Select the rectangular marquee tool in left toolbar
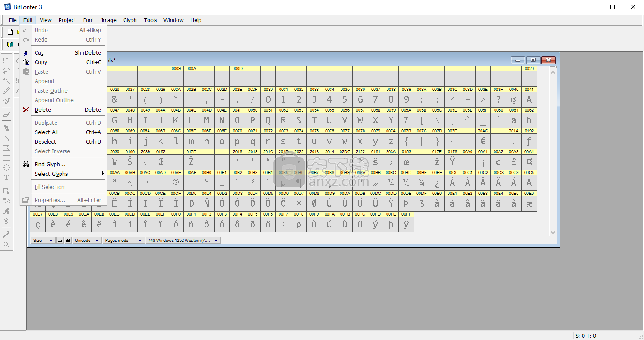This screenshot has width=644, height=340. click(x=6, y=61)
